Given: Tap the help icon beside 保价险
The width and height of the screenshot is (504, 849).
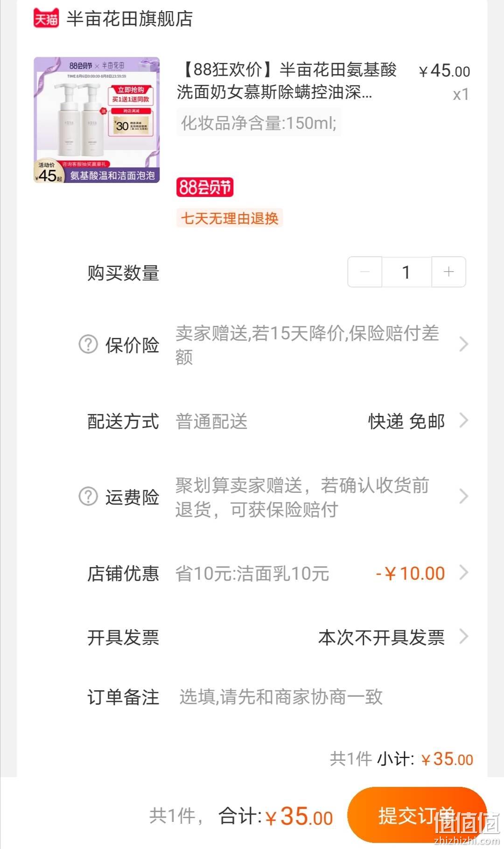Looking at the screenshot, I should (88, 344).
